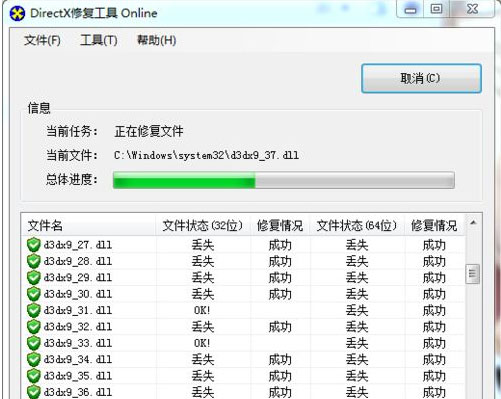The width and height of the screenshot is (501, 399).
Task: Click 32-bit 成功 result for d3dx9_32.dll
Action: [x=280, y=327]
